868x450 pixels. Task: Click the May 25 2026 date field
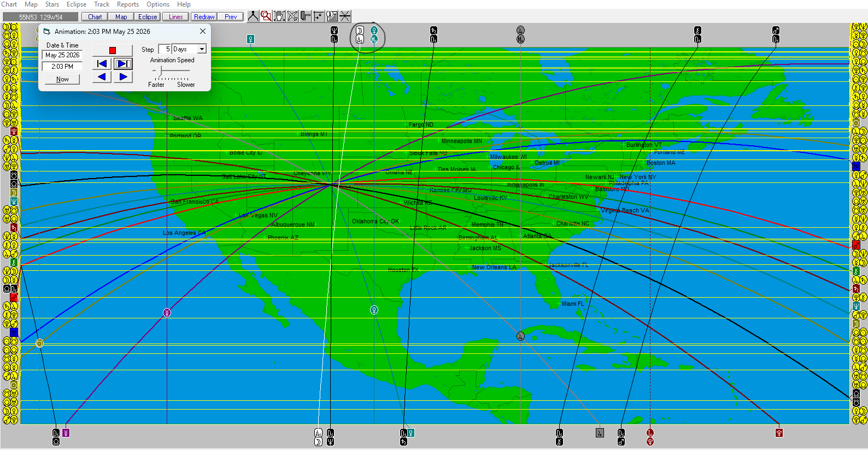pos(62,55)
